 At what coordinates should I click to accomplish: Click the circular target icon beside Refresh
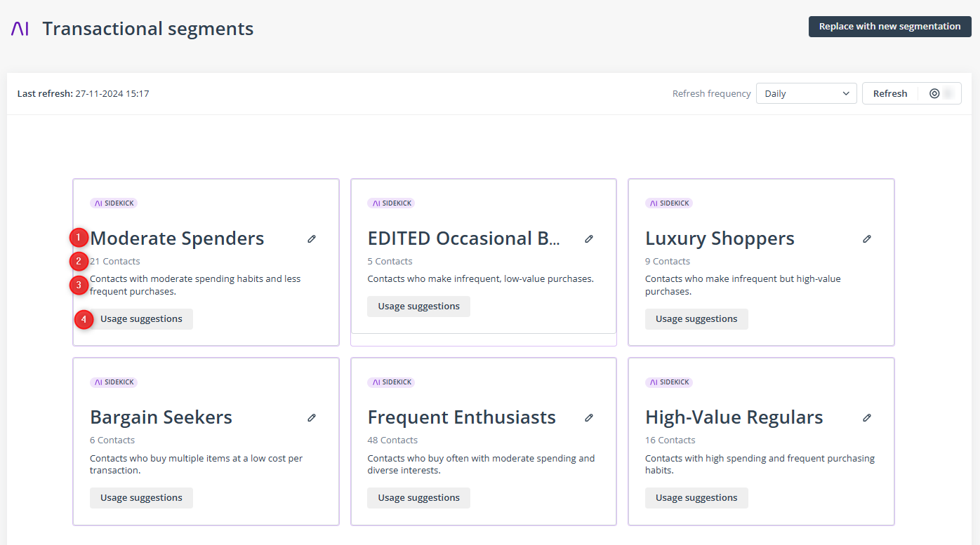click(x=934, y=93)
